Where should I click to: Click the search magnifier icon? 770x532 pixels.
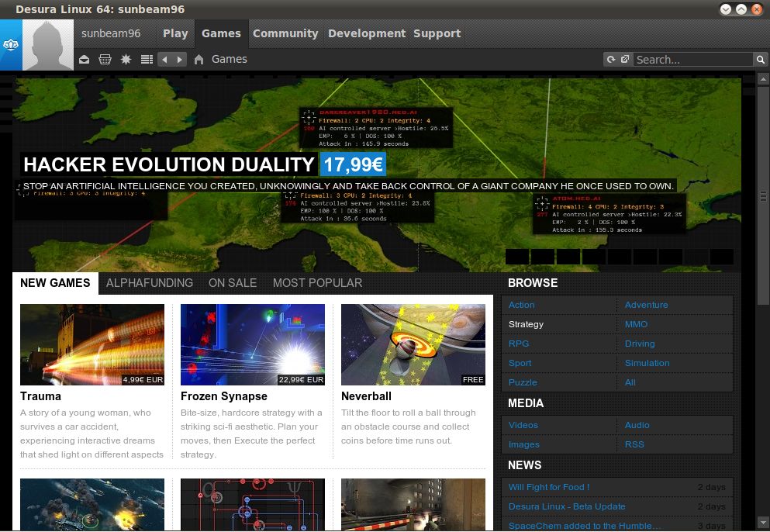tap(760, 60)
